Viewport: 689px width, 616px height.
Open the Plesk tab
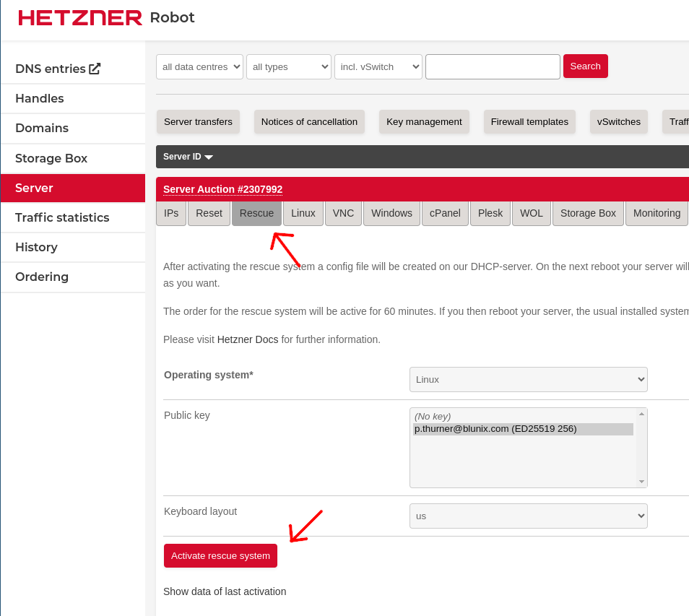click(490, 213)
